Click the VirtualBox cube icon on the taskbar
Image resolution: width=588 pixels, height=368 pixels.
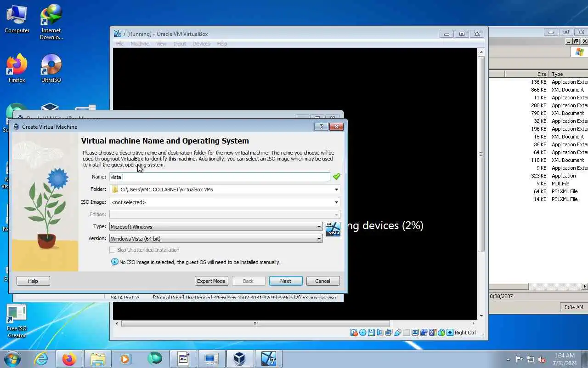(x=239, y=359)
